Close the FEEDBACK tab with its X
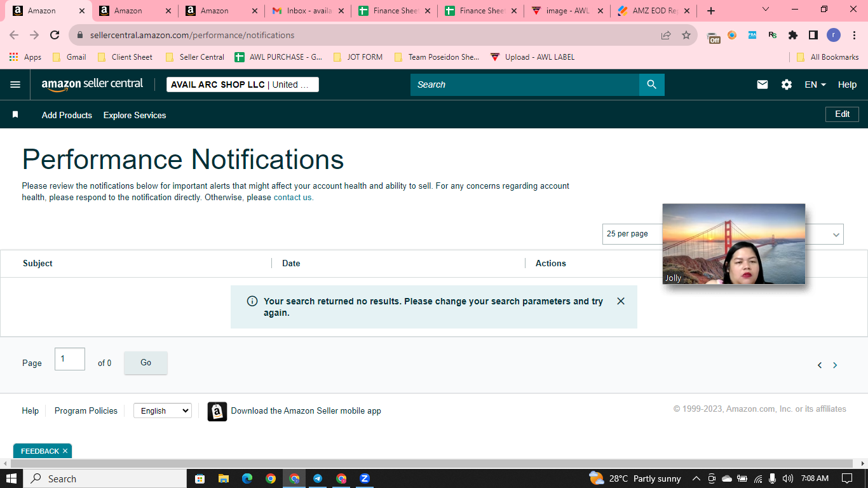The width and height of the screenshot is (868, 488). (65, 451)
